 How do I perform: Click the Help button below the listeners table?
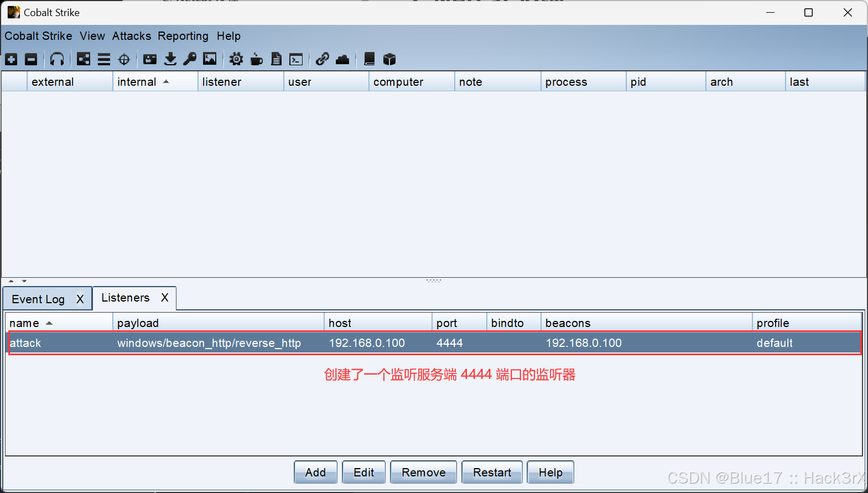point(550,472)
